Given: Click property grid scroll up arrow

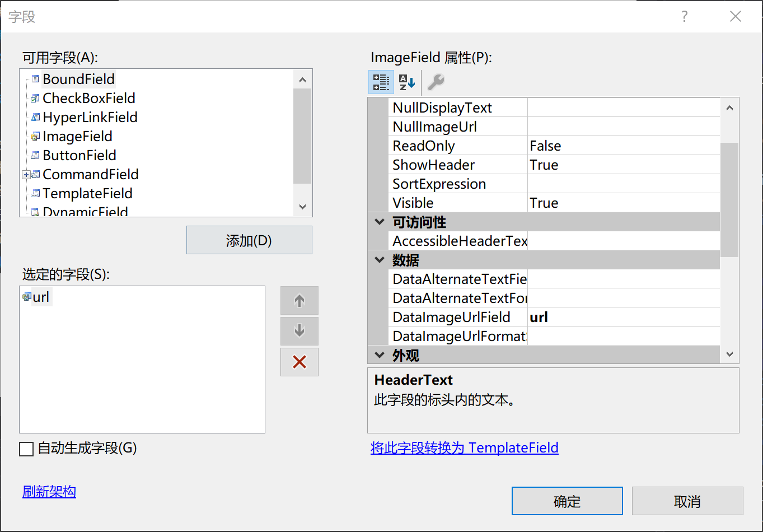Looking at the screenshot, I should tap(729, 108).
